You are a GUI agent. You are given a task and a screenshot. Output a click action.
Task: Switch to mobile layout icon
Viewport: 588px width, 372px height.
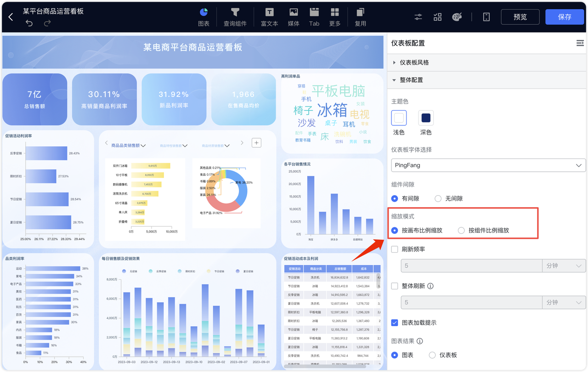click(x=486, y=17)
